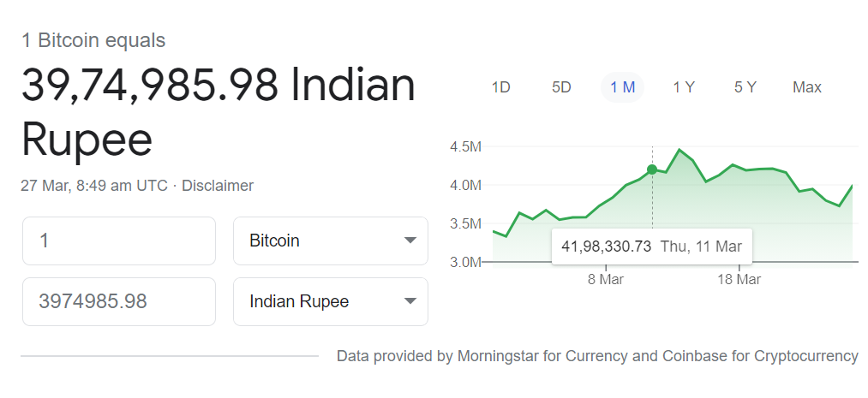
Task: Click the Bitcoin amount input field
Action: coord(118,241)
